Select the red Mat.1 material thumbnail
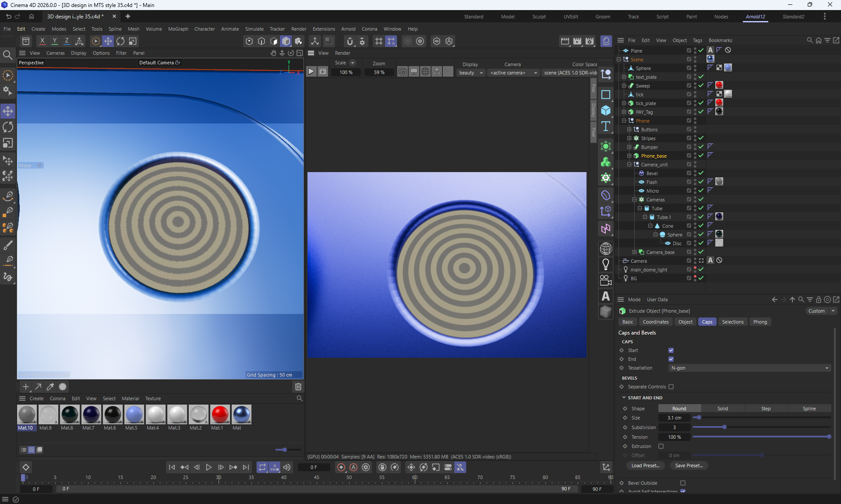 coord(219,414)
